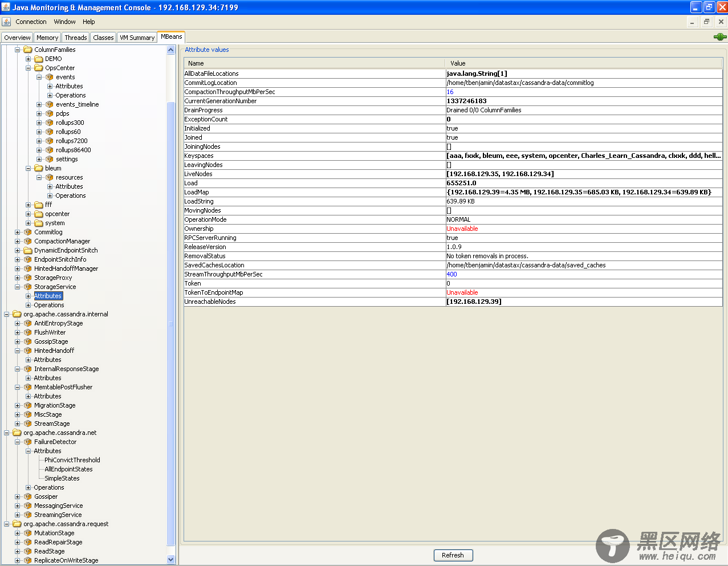
Task: Expand the AntiEntropyStage node
Action: [17, 323]
